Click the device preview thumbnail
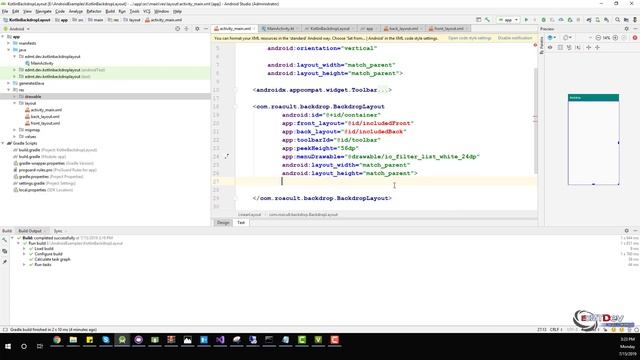640x360 pixels. 593,139
